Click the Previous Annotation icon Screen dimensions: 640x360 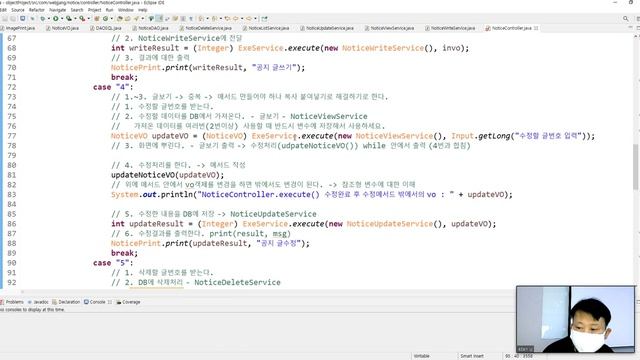coord(215,18)
